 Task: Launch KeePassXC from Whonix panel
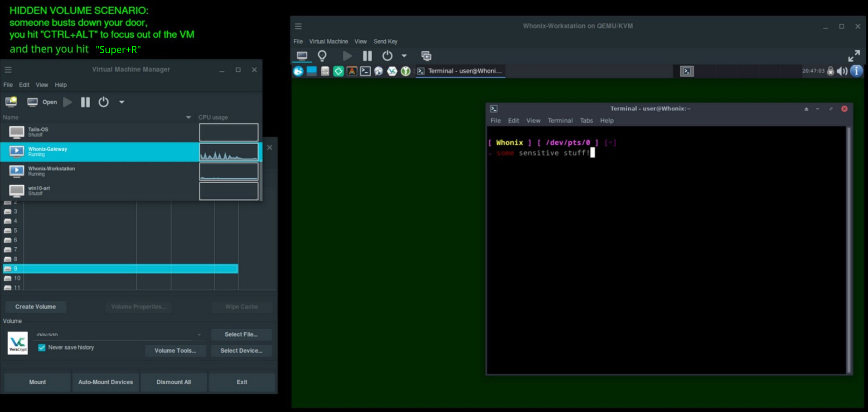coord(406,71)
